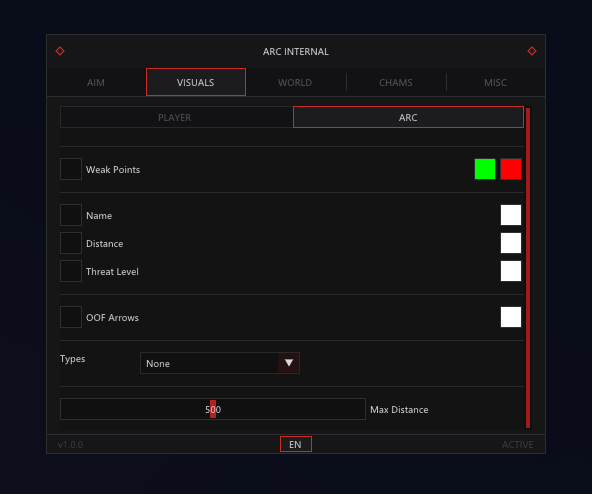Click the Max Distance slider handle
The height and width of the screenshot is (494, 592).
[x=213, y=409]
